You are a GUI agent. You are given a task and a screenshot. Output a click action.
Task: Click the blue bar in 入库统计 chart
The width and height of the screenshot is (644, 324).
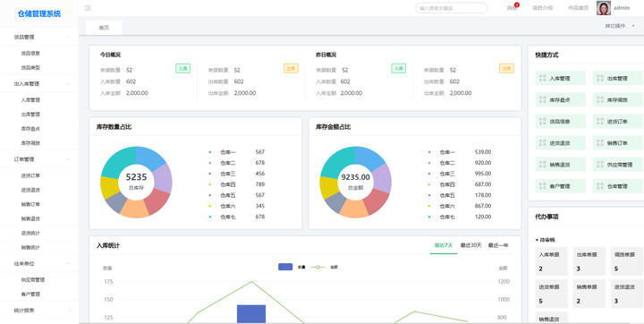(x=251, y=314)
